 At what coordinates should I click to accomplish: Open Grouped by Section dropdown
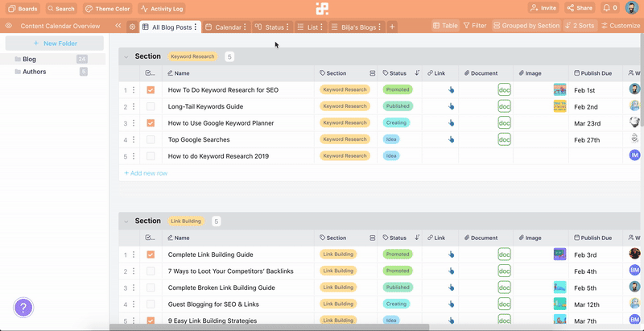[526, 26]
